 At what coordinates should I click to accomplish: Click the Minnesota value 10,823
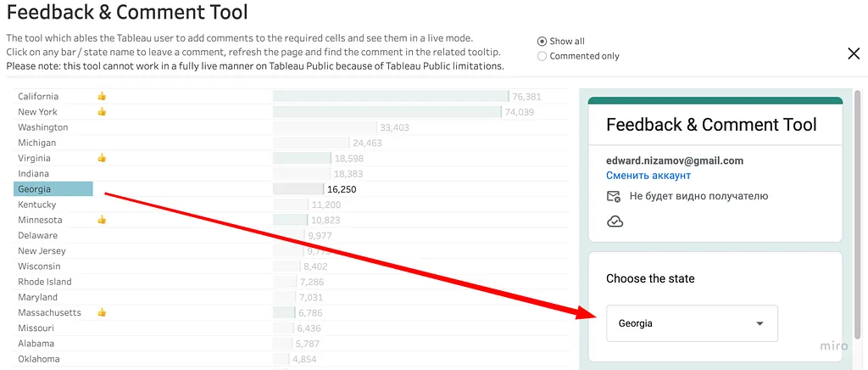point(325,220)
